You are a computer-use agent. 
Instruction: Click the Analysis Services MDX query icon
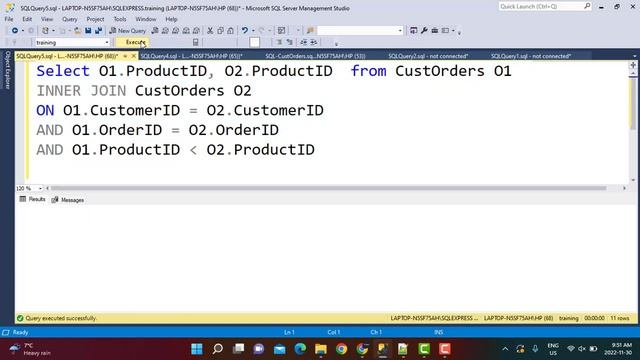tap(165, 31)
